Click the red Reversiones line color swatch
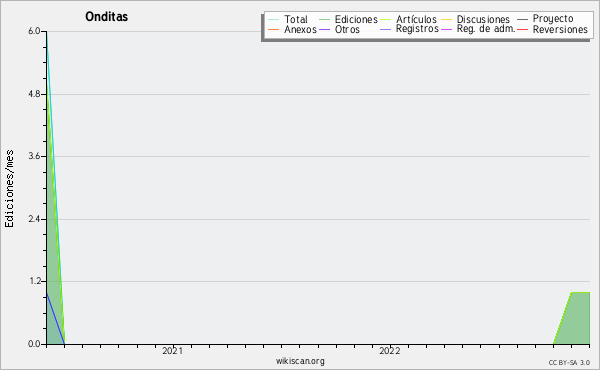The width and height of the screenshot is (600, 370). [522, 29]
